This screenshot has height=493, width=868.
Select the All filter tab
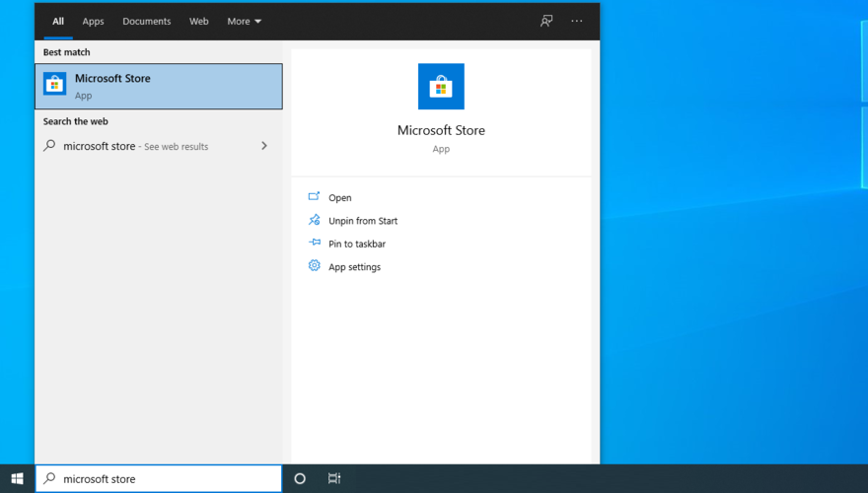point(58,21)
